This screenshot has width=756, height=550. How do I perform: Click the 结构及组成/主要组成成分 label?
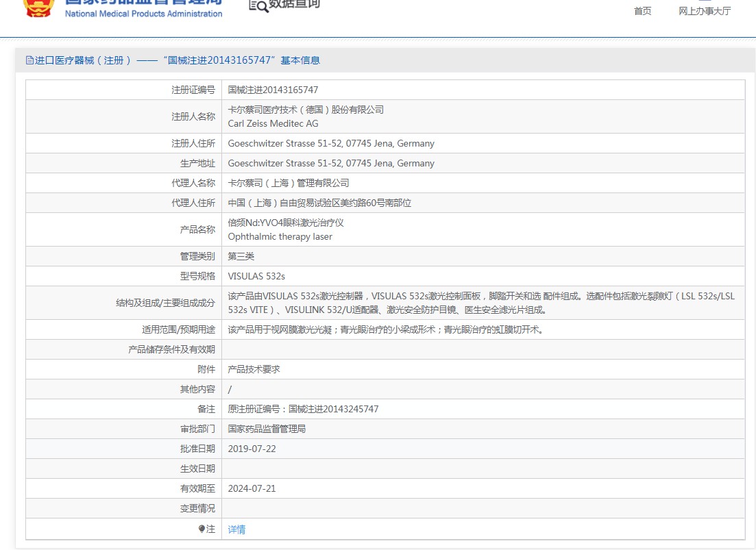pyautogui.click(x=165, y=303)
